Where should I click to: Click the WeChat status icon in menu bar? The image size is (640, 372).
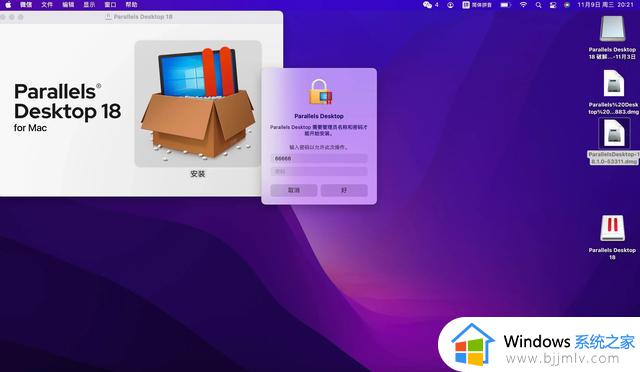[427, 5]
